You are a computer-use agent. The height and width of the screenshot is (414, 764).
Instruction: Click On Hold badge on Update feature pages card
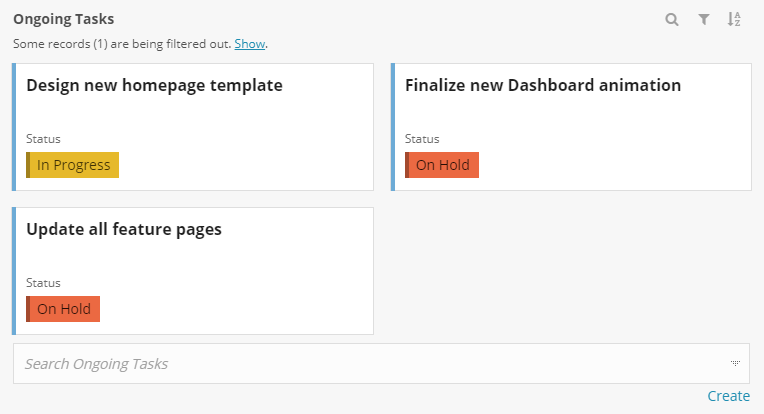pyautogui.click(x=64, y=309)
